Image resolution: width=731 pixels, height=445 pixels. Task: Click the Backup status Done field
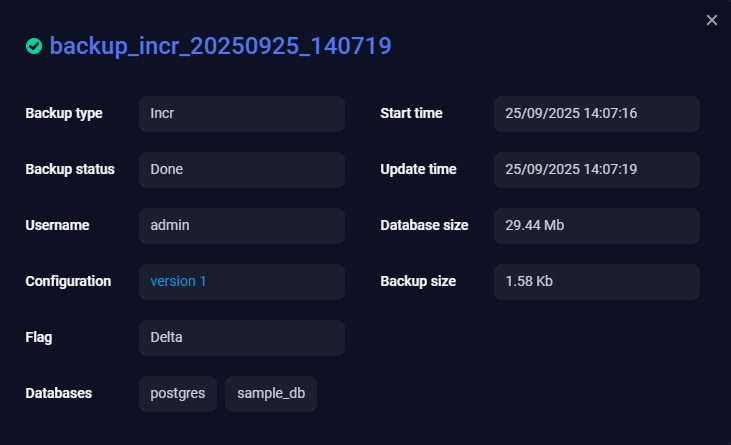242,170
